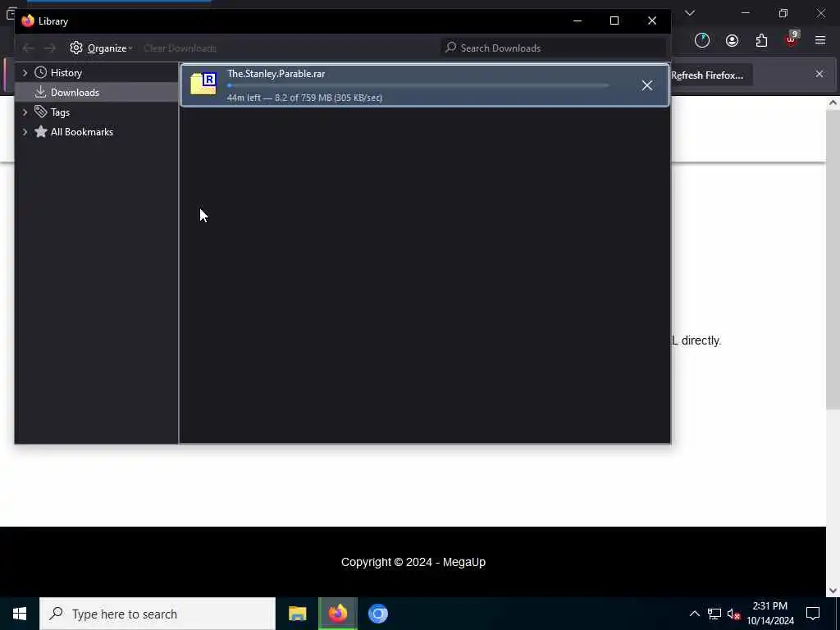Viewport: 840px width, 630px height.
Task: Close the Library window
Action: [652, 21]
